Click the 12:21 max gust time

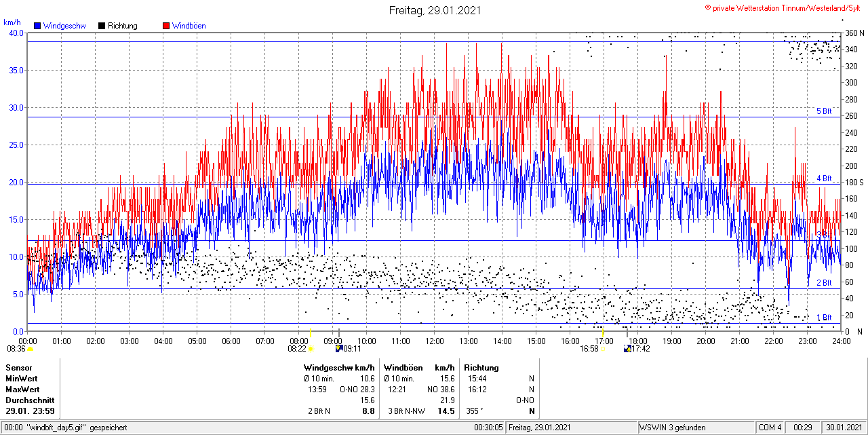397,390
